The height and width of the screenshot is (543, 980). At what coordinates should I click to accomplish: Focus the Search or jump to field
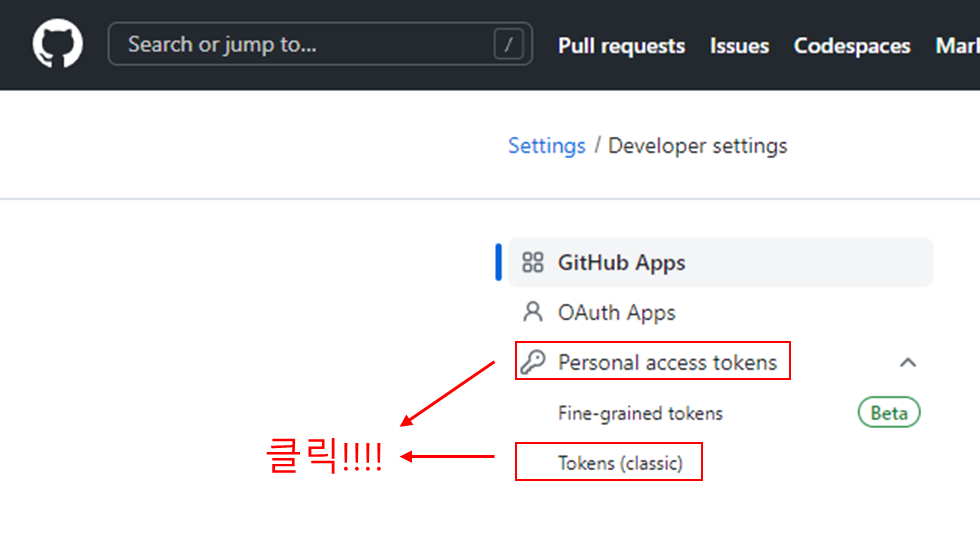320,44
